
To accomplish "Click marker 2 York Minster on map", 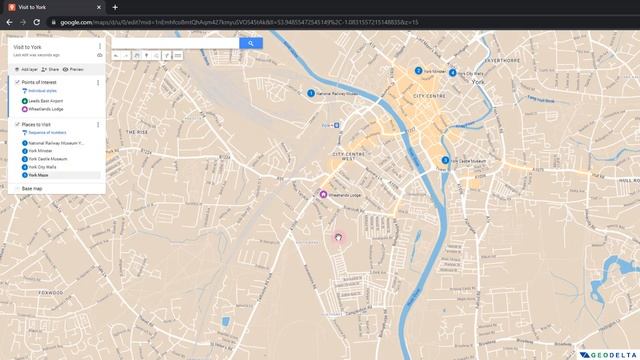I will (418, 71).
